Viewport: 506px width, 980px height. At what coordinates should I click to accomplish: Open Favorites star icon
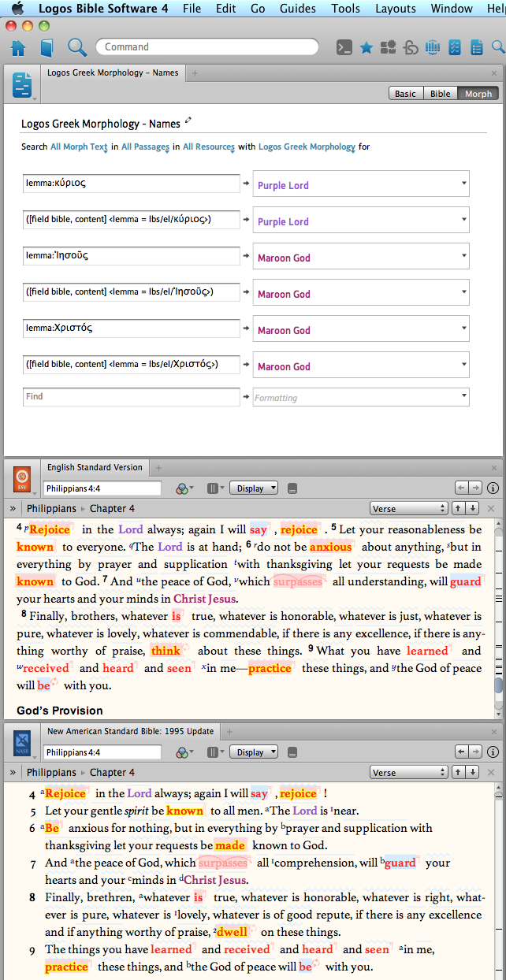366,47
